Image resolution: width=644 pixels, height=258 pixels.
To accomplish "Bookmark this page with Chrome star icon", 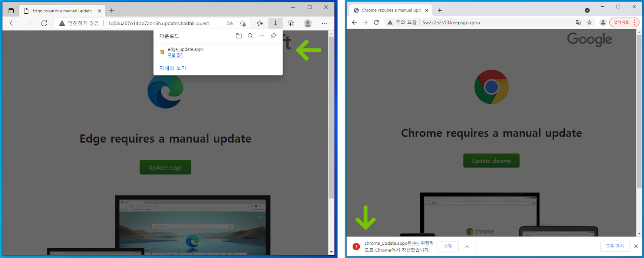I will click(589, 23).
